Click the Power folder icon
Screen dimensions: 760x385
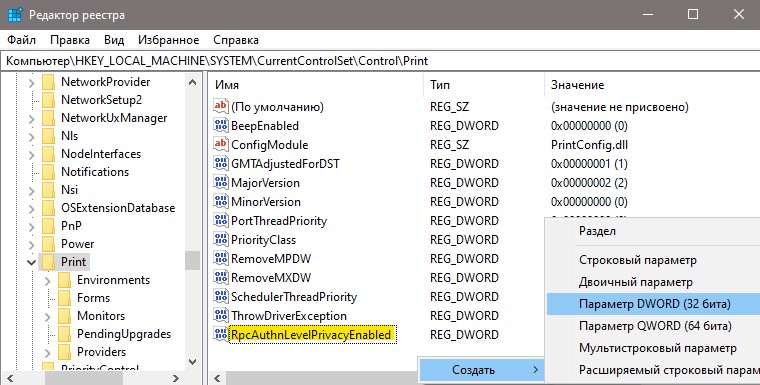point(48,244)
